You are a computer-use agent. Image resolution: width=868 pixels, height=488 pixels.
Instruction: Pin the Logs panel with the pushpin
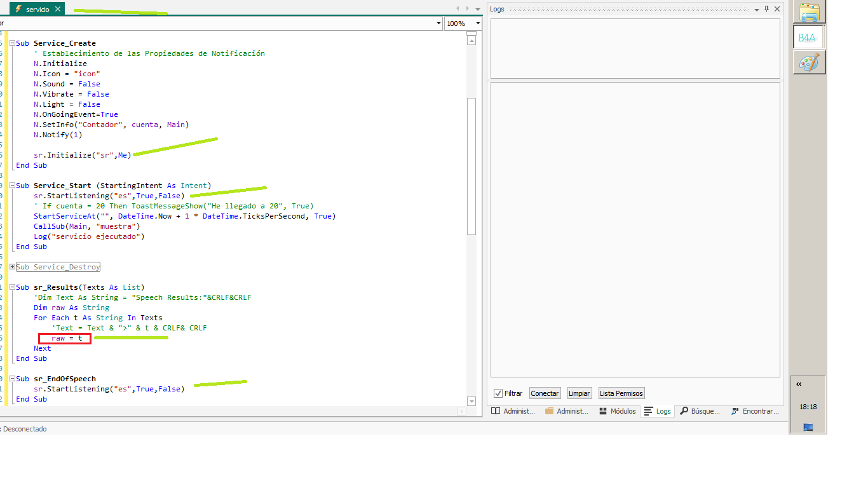(x=766, y=9)
